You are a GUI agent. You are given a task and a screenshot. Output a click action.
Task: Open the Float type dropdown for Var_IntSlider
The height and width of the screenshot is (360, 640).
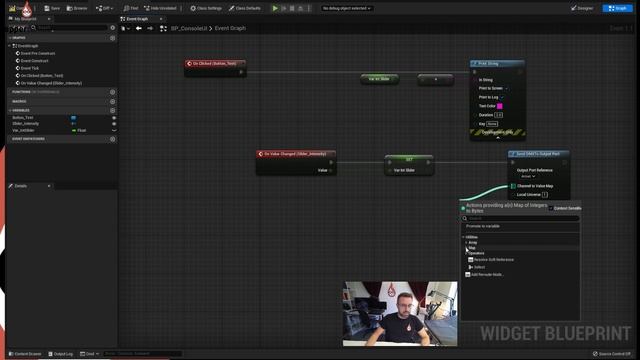pyautogui.click(x=80, y=131)
